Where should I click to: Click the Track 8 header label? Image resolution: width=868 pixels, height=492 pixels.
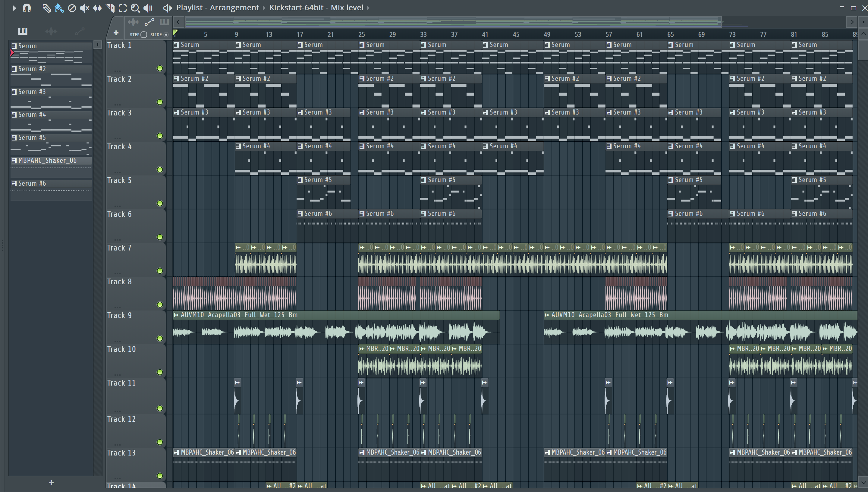pyautogui.click(x=119, y=282)
